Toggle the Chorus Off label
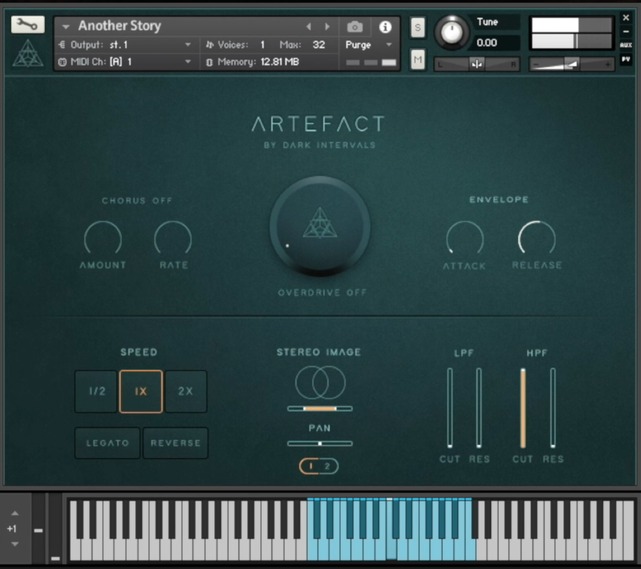This screenshot has width=641, height=569. click(x=137, y=201)
